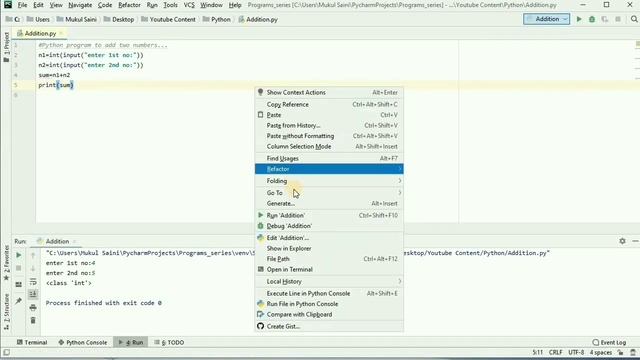Image resolution: width=640 pixels, height=360 pixels.
Task: Select Run File in Python Console
Action: point(329,304)
